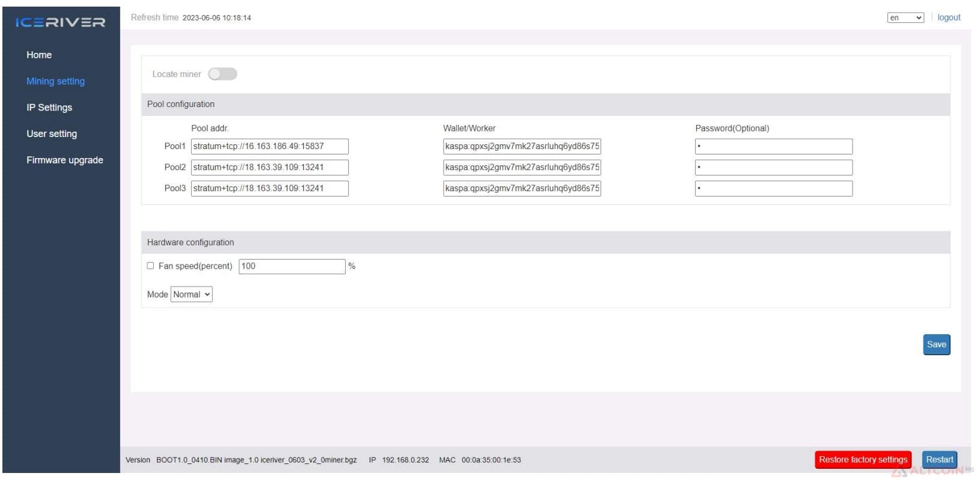Open the Mode dropdown set to Normal
The width and height of the screenshot is (980, 482).
pyautogui.click(x=192, y=294)
